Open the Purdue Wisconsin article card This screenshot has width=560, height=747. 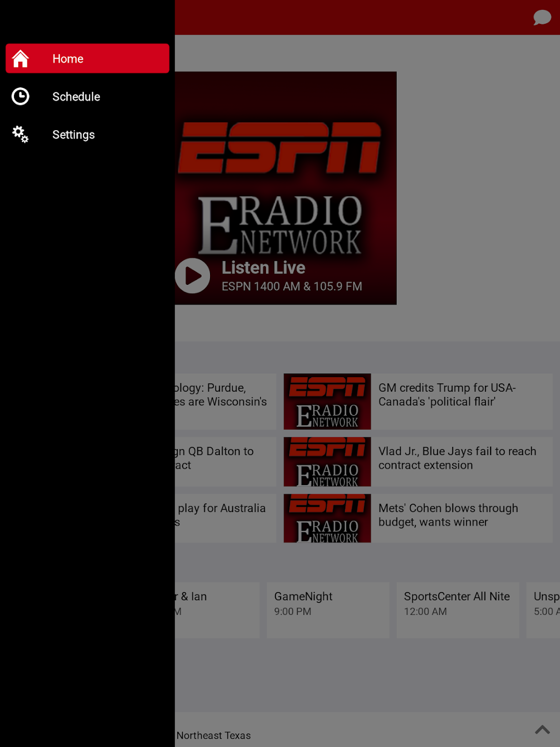coord(226,402)
